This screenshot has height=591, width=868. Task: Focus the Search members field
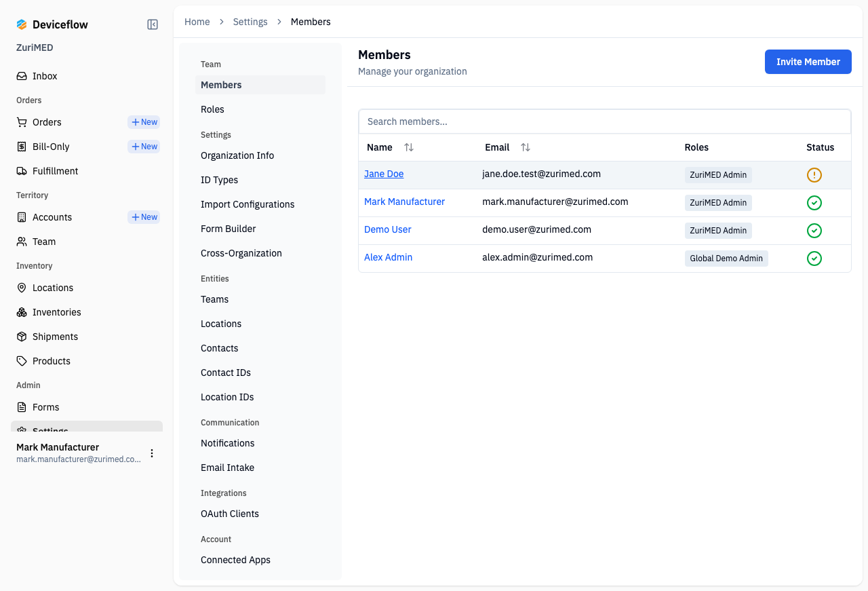pyautogui.click(x=604, y=121)
